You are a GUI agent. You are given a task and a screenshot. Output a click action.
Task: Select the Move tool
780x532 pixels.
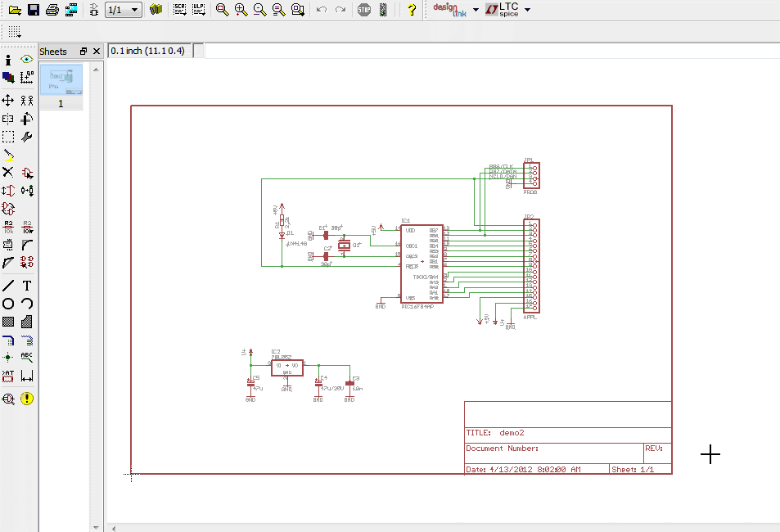tap(8, 101)
